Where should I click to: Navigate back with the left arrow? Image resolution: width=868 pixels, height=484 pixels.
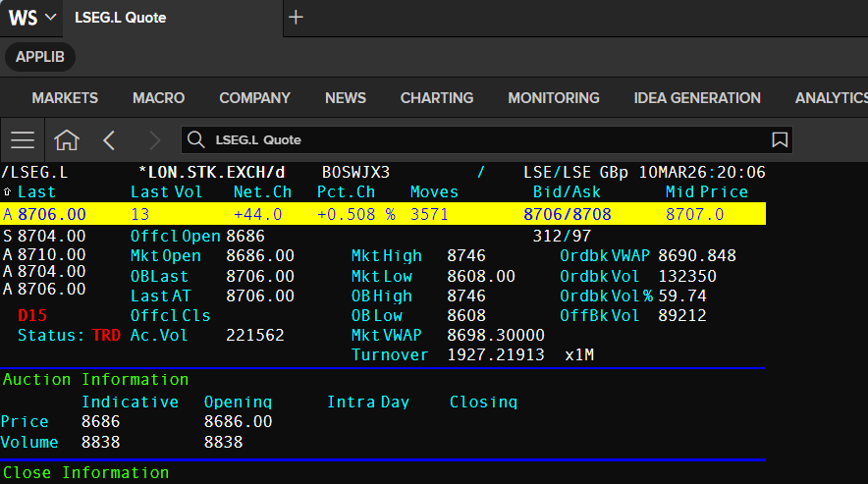point(109,140)
